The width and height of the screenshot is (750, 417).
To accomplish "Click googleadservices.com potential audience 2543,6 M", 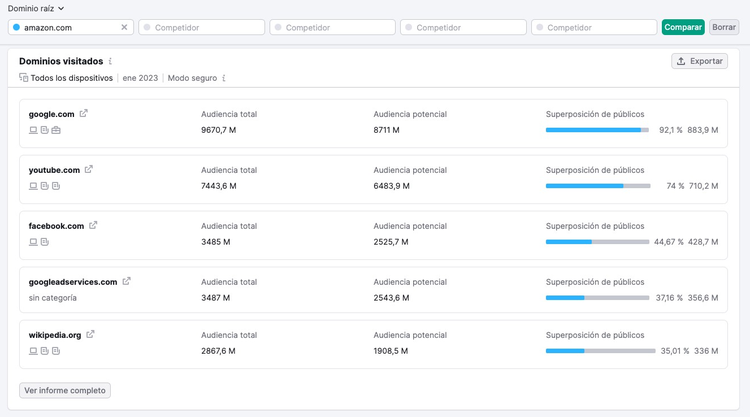I will (391, 298).
